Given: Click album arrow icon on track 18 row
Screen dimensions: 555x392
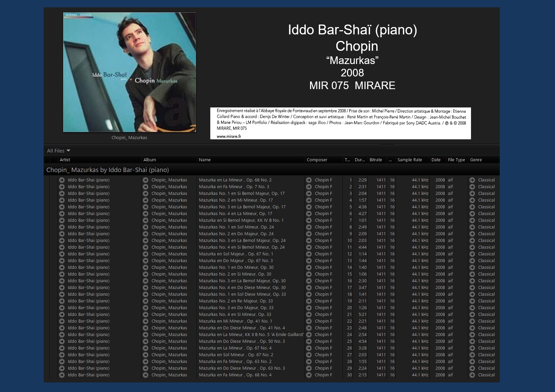Looking at the screenshot, I should [x=145, y=294].
